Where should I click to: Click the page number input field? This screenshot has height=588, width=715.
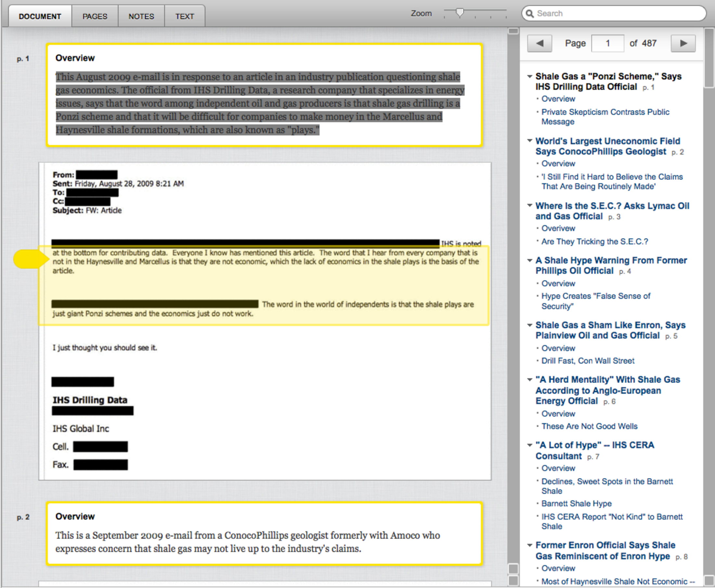click(x=607, y=43)
